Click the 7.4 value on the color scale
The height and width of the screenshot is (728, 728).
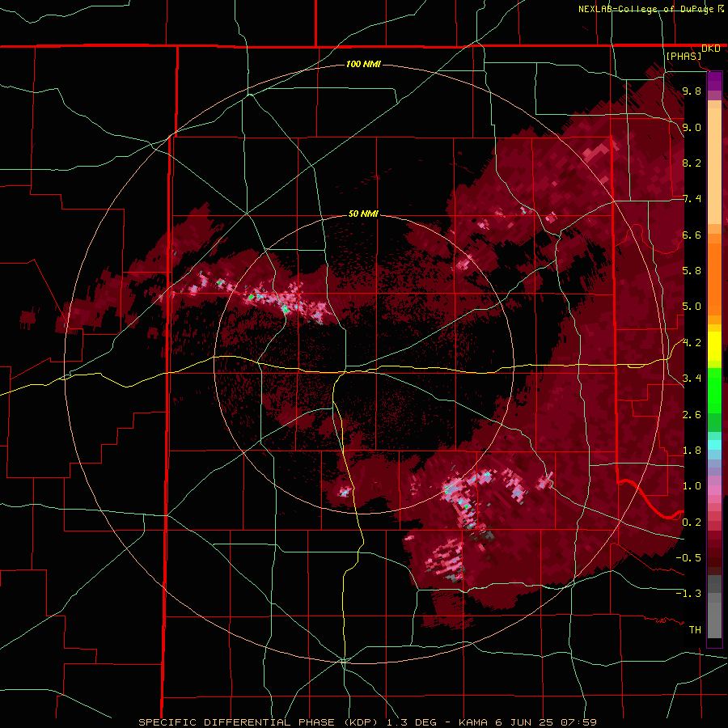(x=692, y=199)
